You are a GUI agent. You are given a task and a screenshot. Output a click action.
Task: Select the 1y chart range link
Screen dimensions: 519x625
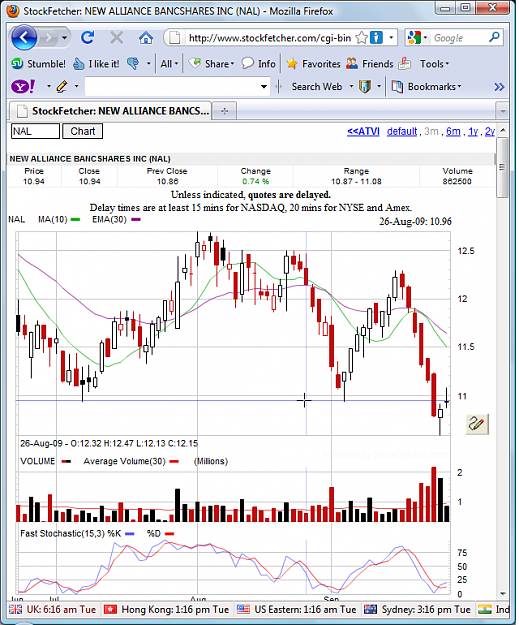[473, 131]
